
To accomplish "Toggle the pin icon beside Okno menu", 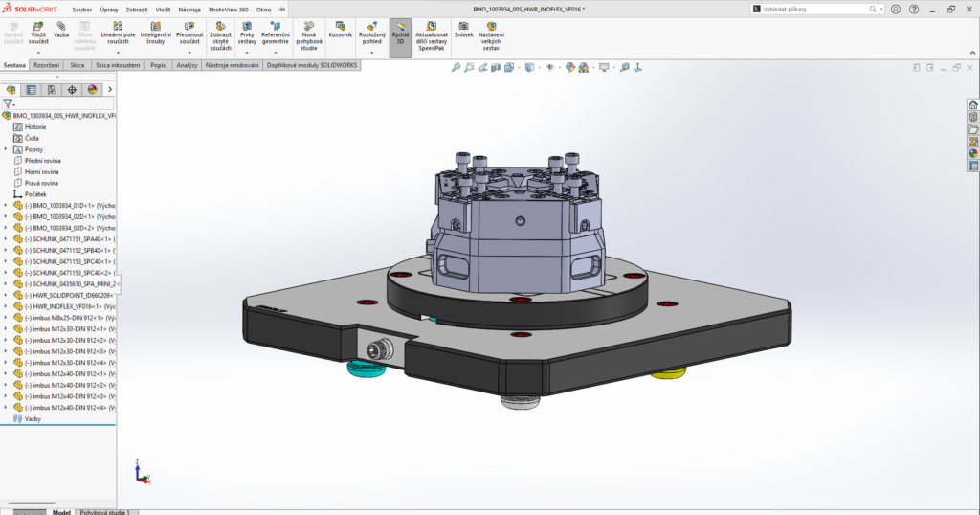I will point(282,10).
